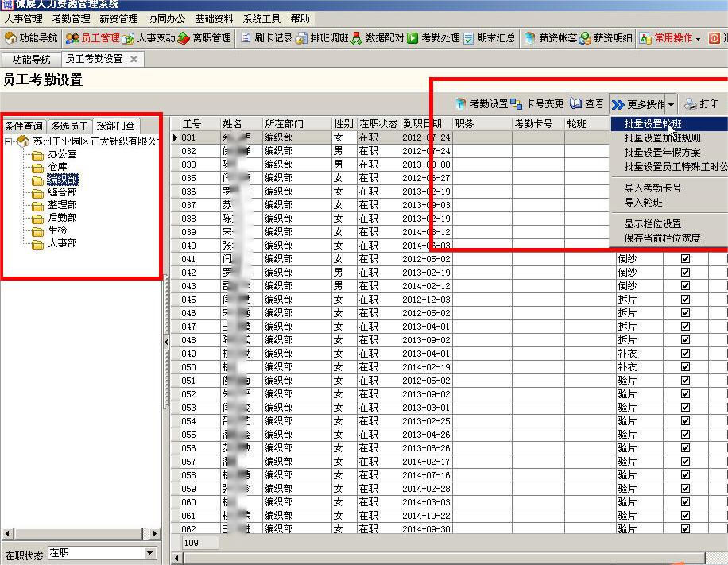728x565 pixels.
Task: Toggle the checkbox for employee 055
Action: click(x=685, y=434)
